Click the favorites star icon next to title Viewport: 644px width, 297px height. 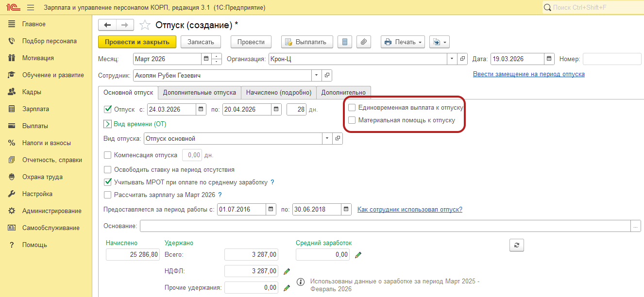coord(145,25)
